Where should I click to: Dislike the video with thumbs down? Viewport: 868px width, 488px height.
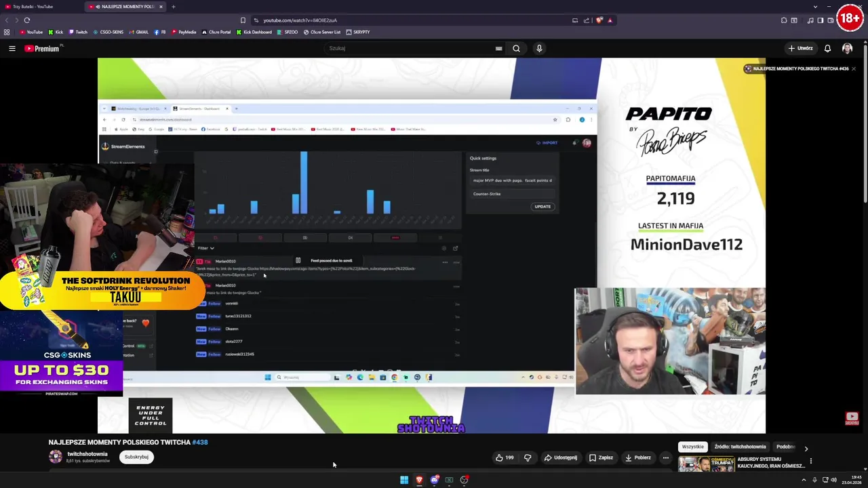tap(528, 457)
